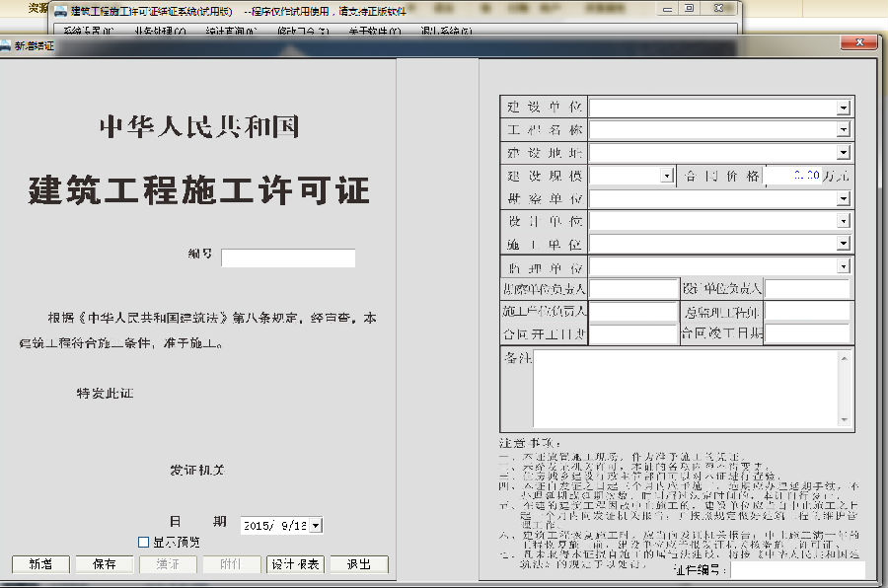Click the 设计单位负责人 input field
This screenshot has width=888, height=588.
click(807, 289)
